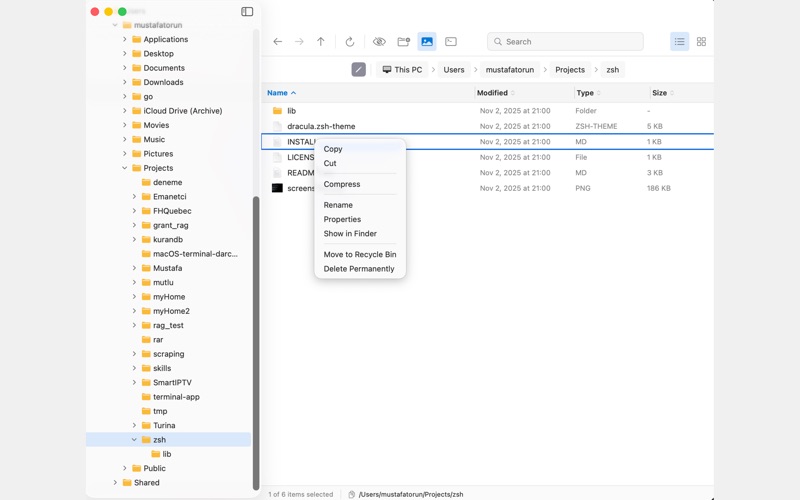This screenshot has width=800, height=500.
Task: Toggle the image preview toolbar button
Action: tap(427, 42)
